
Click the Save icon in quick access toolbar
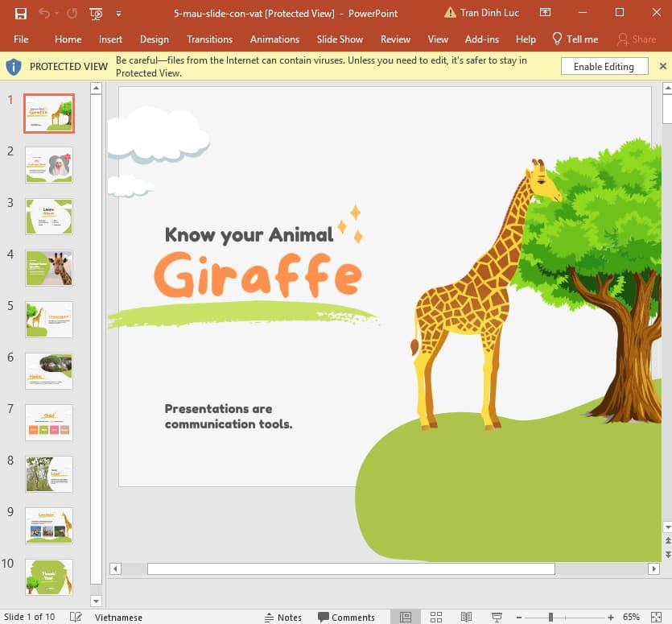(x=20, y=13)
